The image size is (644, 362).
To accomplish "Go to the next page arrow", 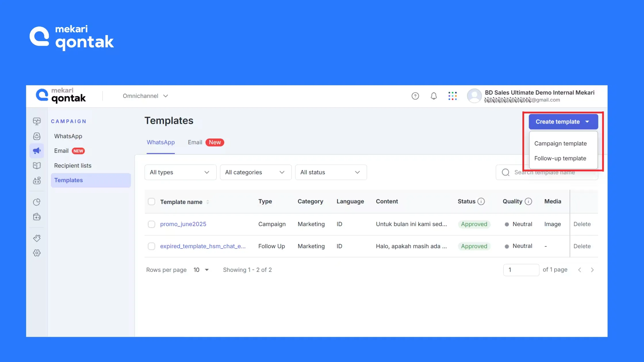I will click(592, 270).
